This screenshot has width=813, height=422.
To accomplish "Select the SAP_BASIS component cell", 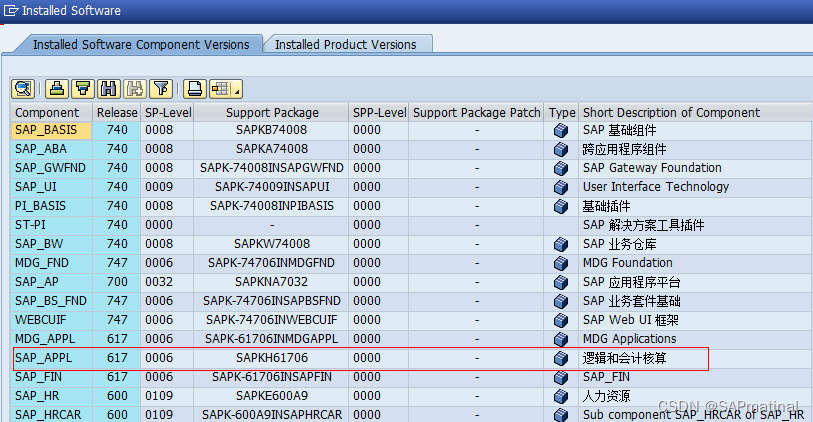I will click(51, 130).
